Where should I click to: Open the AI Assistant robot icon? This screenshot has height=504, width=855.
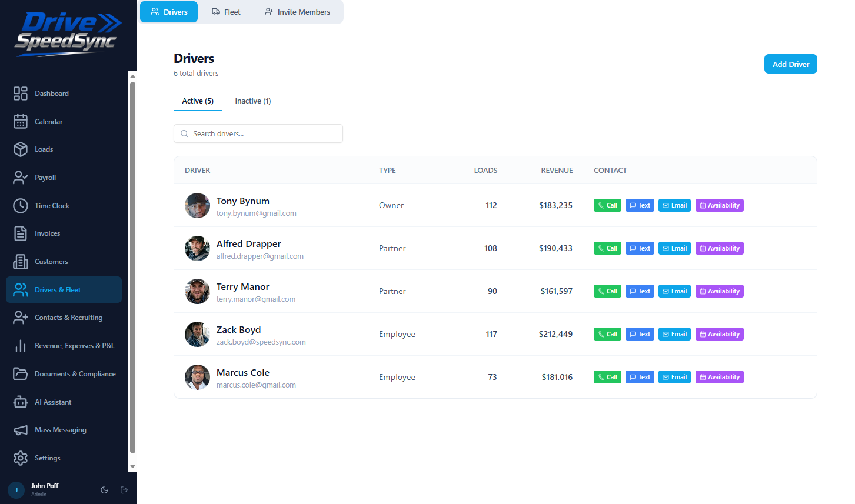click(x=21, y=402)
